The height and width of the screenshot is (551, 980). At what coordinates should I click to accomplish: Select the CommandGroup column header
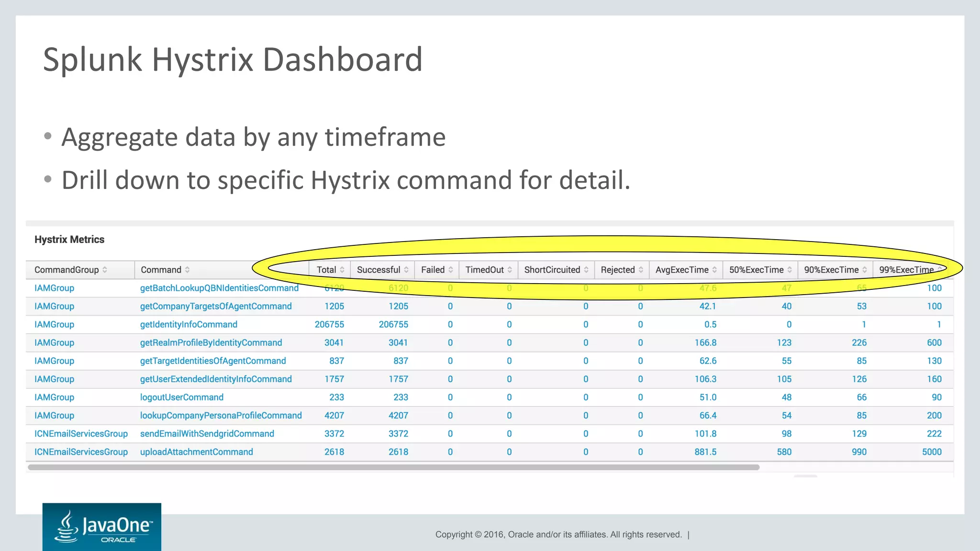click(67, 270)
